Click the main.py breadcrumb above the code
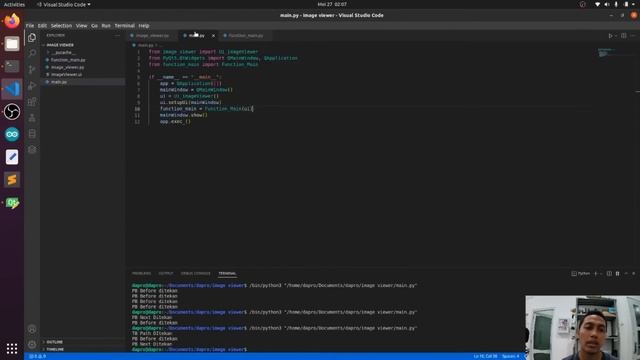Viewport: 640px width, 360px height. (145, 45)
